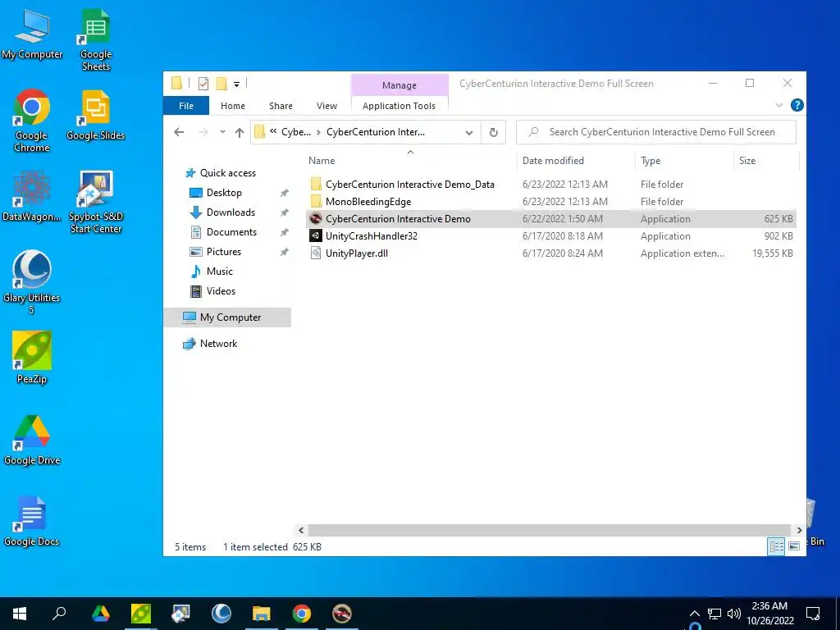840x630 pixels.
Task: Switch to Details view layout button
Action: coord(776,546)
